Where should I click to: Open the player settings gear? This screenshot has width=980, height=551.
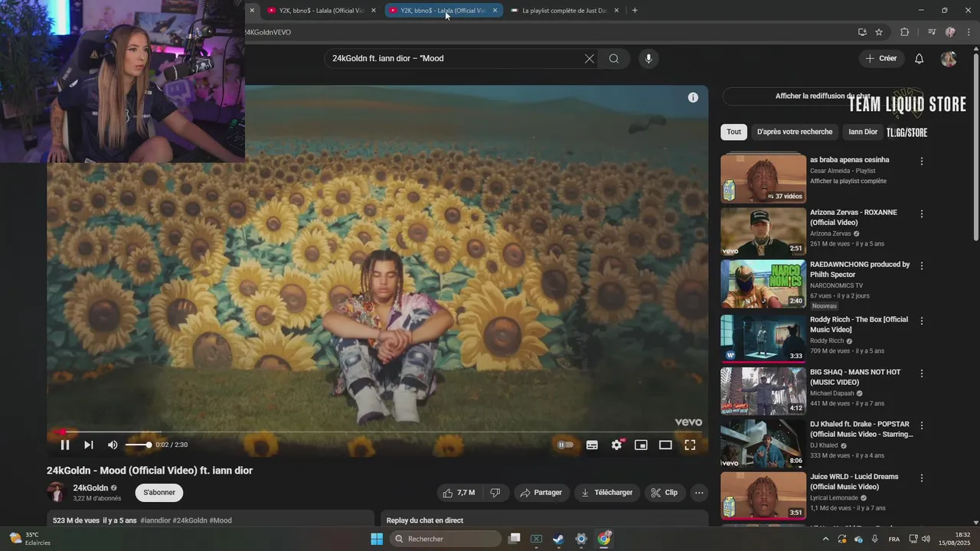click(x=617, y=445)
